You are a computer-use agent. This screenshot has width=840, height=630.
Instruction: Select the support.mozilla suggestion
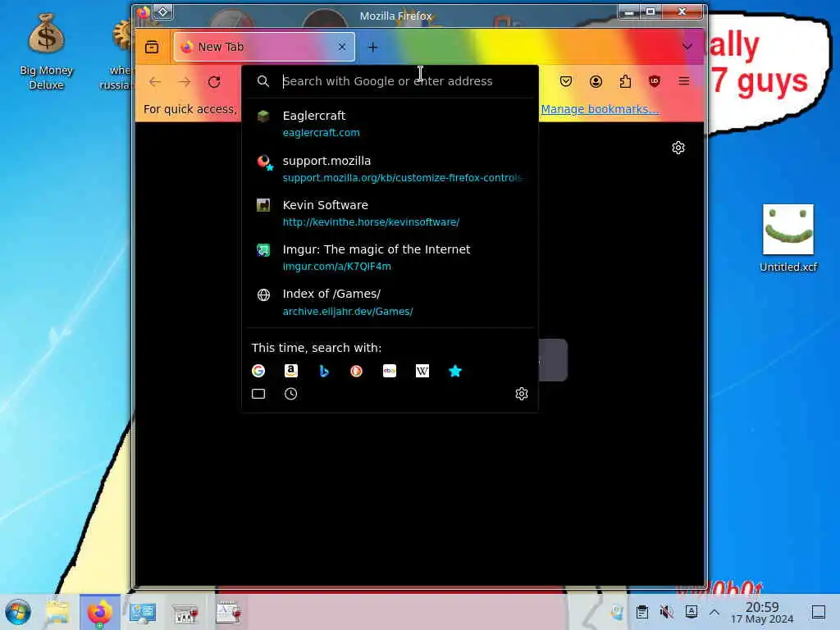point(390,169)
